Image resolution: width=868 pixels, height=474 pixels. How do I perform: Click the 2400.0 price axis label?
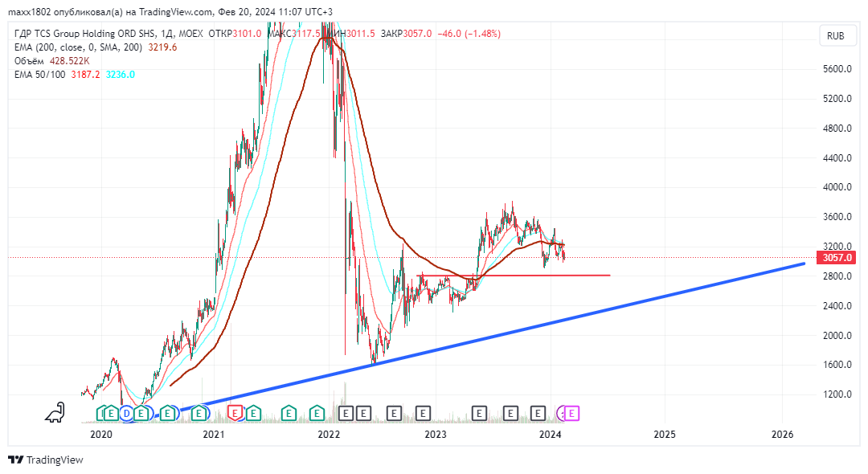click(837, 305)
